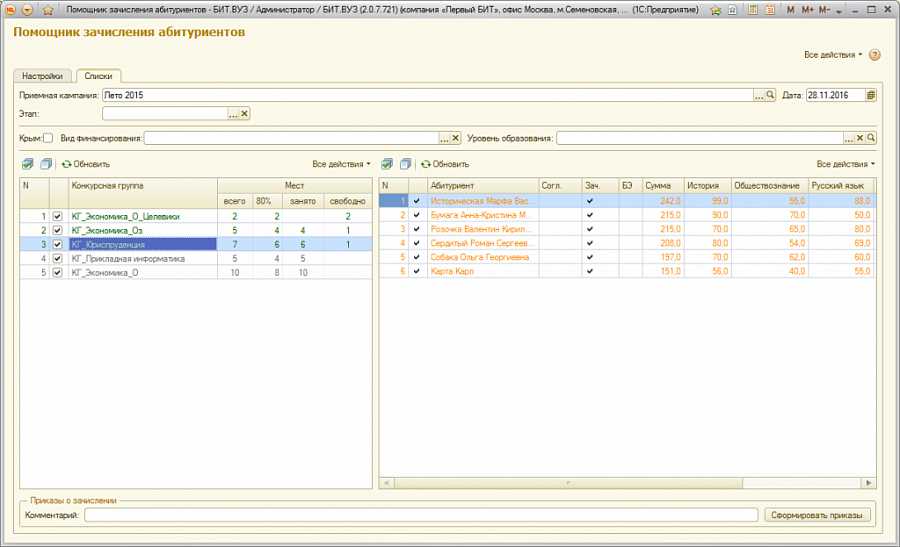The width and height of the screenshot is (900, 547).
Task: Choose Вид финансирования via ellipsis button
Action: (x=444, y=138)
